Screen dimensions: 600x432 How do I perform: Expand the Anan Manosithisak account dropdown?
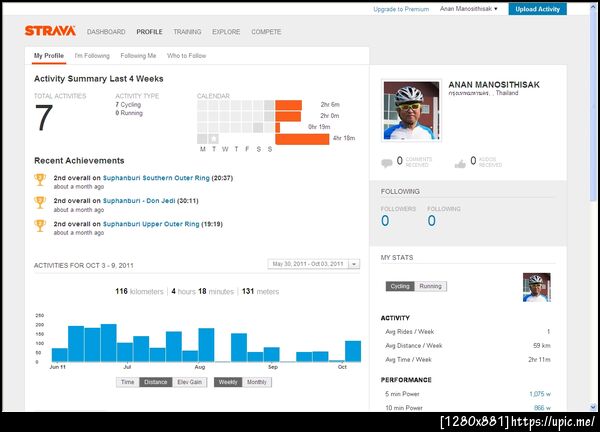[x=468, y=8]
